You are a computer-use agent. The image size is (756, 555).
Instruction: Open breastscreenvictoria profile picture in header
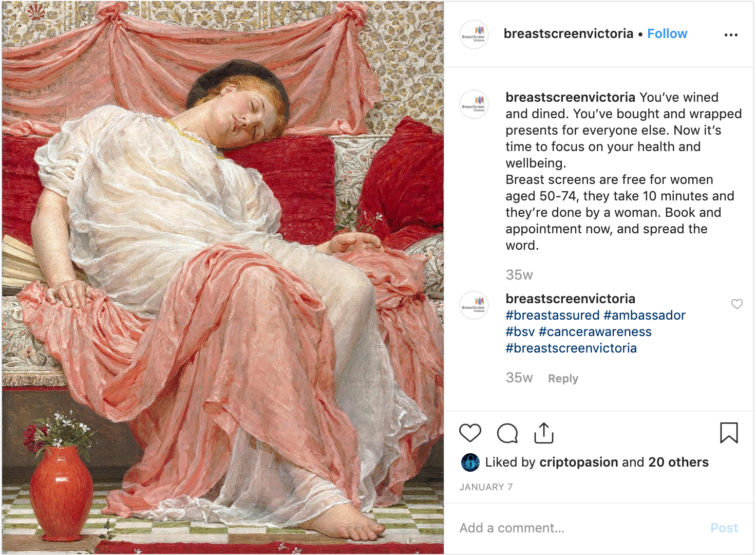[474, 34]
